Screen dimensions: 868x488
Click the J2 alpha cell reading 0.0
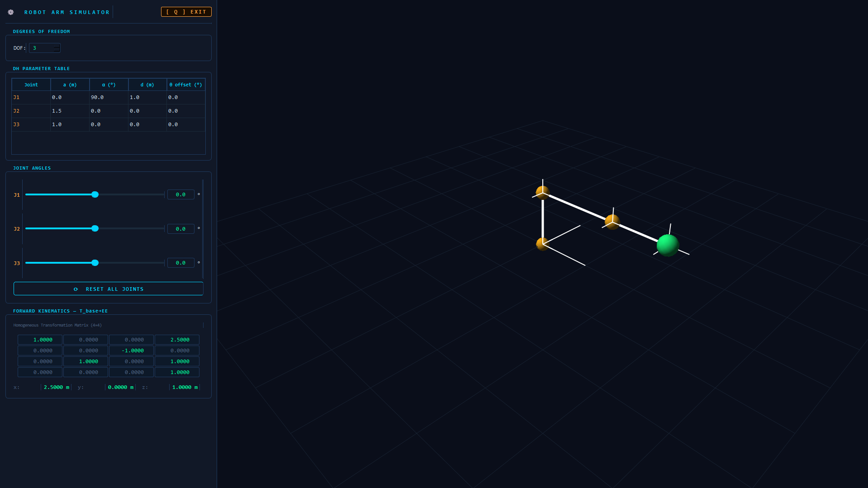point(109,111)
